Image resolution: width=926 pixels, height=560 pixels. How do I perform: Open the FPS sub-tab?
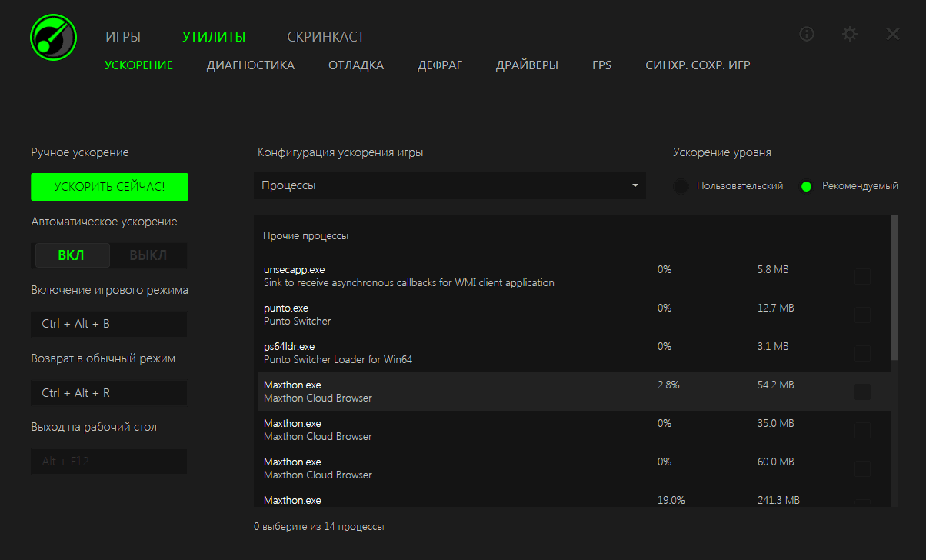[x=602, y=65]
